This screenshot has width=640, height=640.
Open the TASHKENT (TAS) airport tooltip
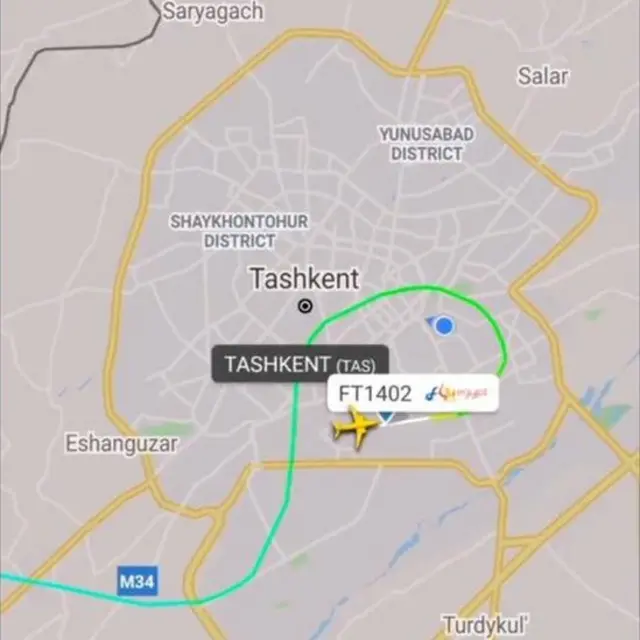pyautogui.click(x=300, y=364)
